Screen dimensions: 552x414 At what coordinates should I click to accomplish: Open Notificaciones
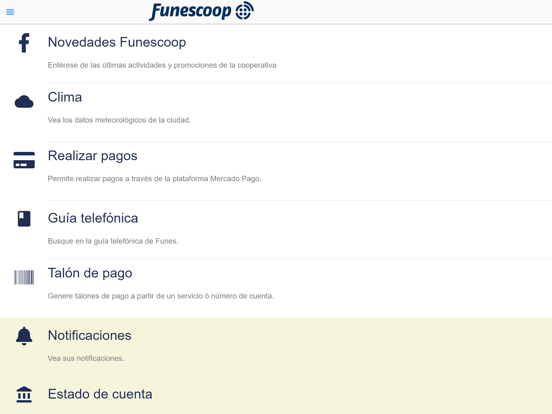[x=89, y=335]
